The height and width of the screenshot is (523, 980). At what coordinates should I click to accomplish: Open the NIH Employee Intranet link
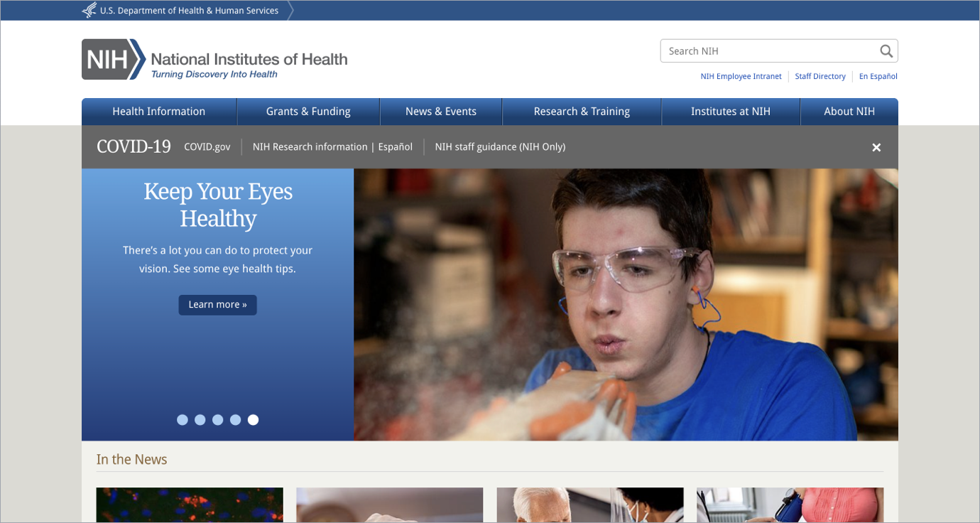coord(741,77)
